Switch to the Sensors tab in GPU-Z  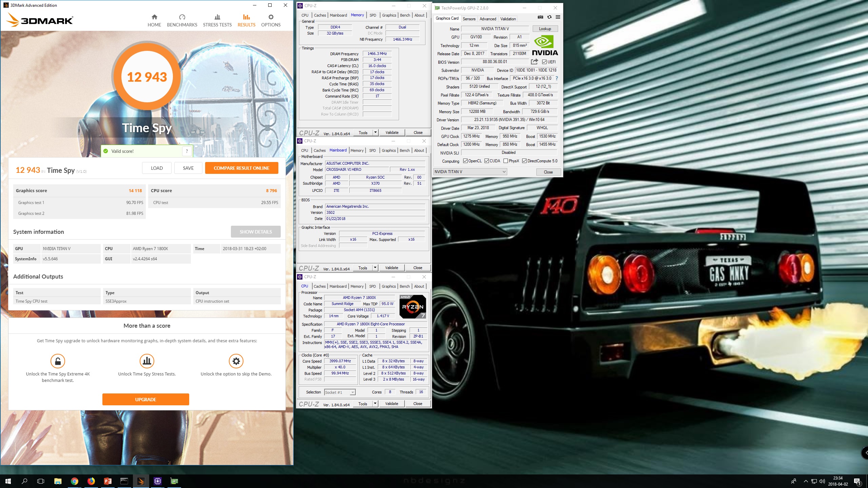point(469,19)
